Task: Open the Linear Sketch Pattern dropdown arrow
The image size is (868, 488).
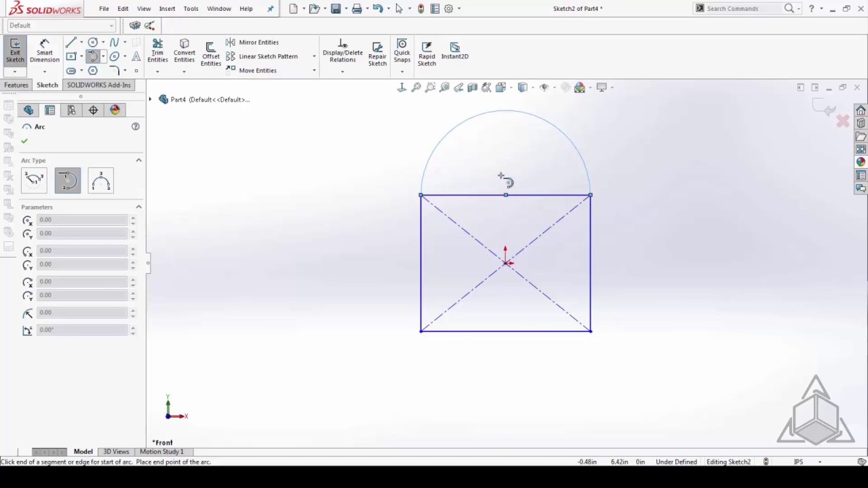Action: (x=314, y=56)
